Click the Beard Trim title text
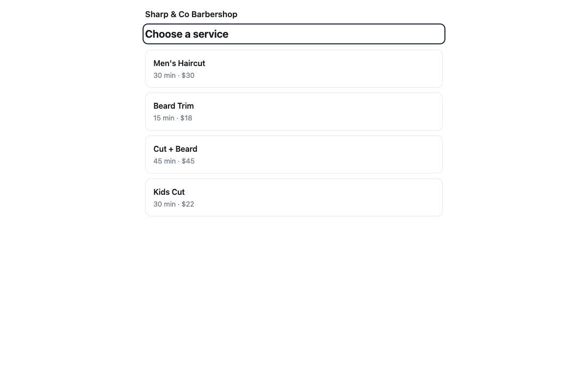Viewport: 588px width, 372px height. coord(173,106)
